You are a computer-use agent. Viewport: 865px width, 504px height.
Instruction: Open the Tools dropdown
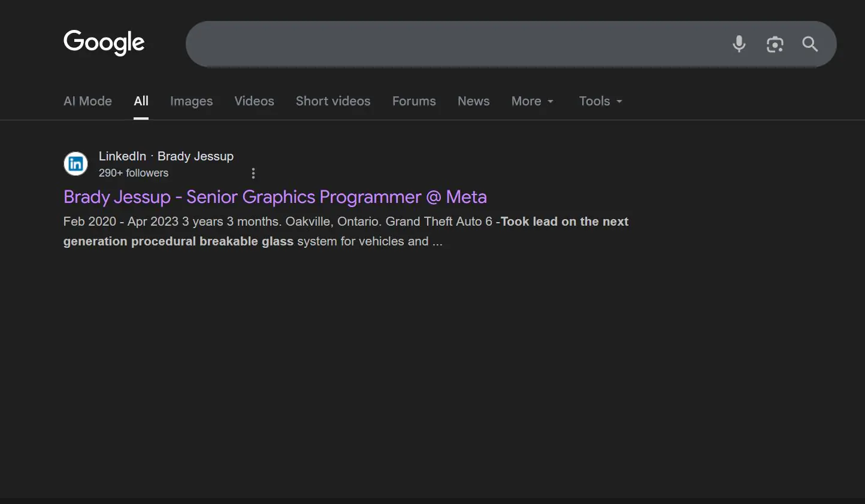(x=601, y=101)
